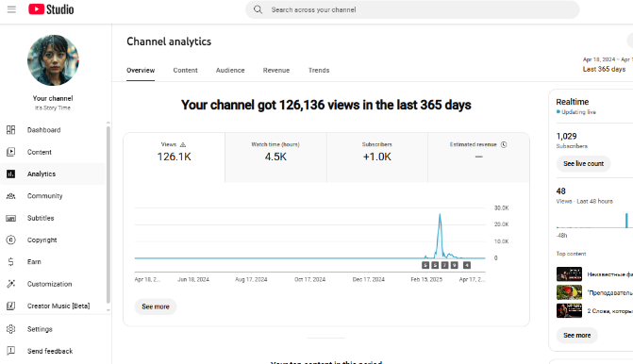
Task: Click the Customization magic wand icon
Action: (11, 284)
